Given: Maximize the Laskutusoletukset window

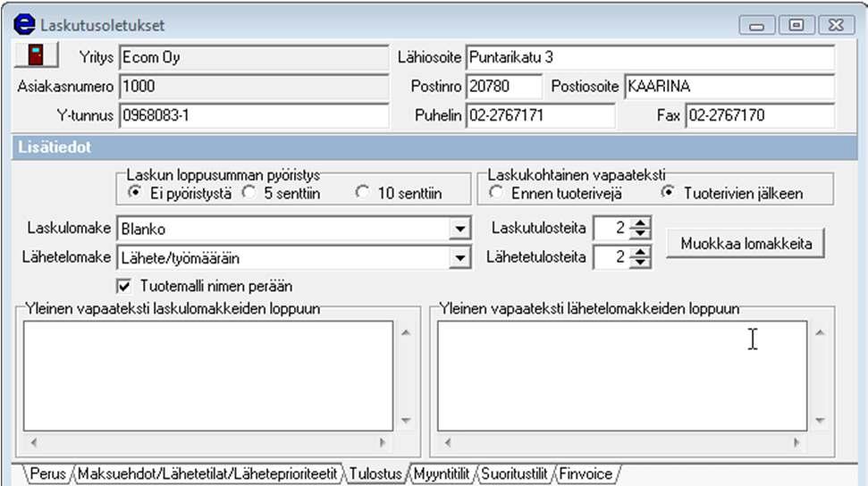Looking at the screenshot, I should point(796,26).
